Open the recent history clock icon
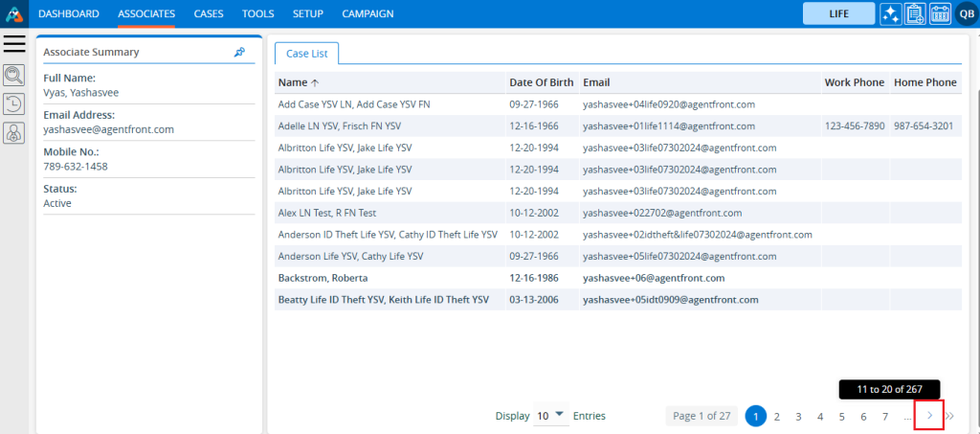This screenshot has width=980, height=434. 14,104
